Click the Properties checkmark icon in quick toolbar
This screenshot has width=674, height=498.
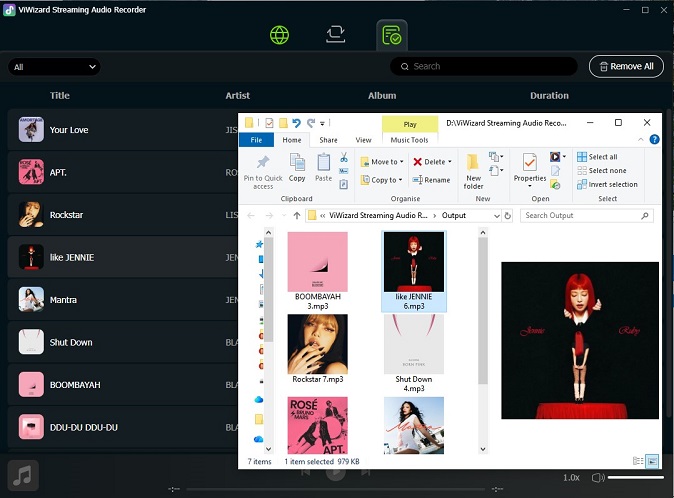click(x=269, y=123)
